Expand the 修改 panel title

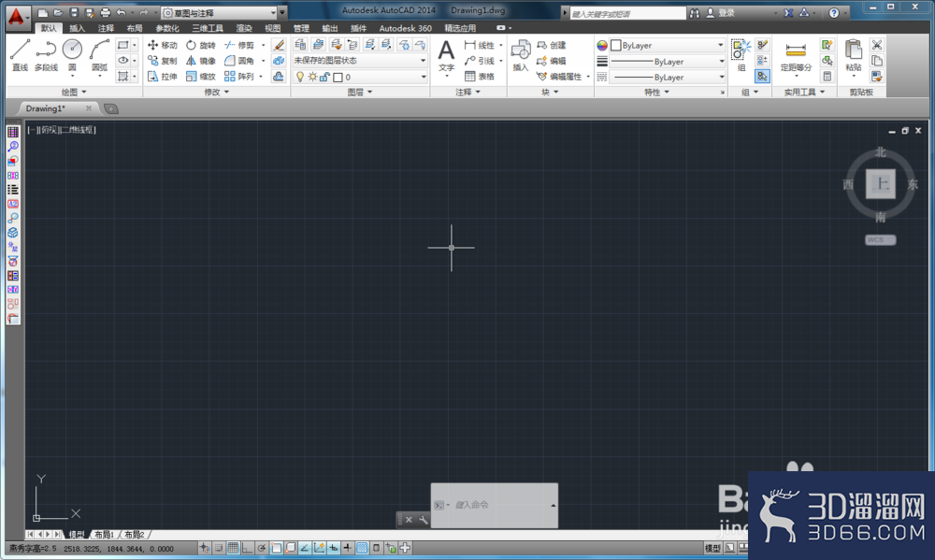[x=217, y=92]
